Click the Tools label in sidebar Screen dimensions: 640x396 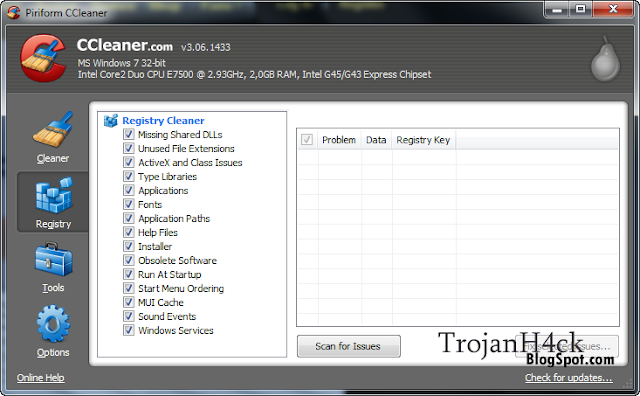tap(53, 288)
